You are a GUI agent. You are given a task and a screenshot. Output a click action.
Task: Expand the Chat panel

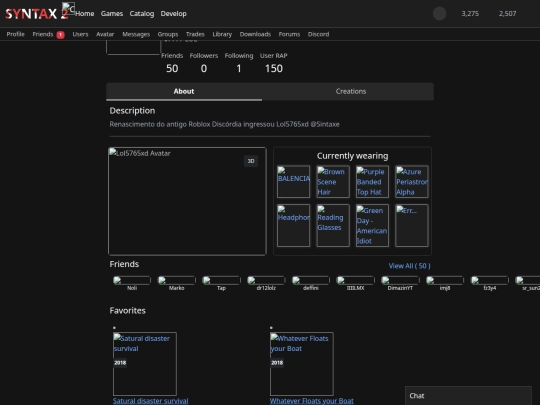pyautogui.click(x=468, y=396)
